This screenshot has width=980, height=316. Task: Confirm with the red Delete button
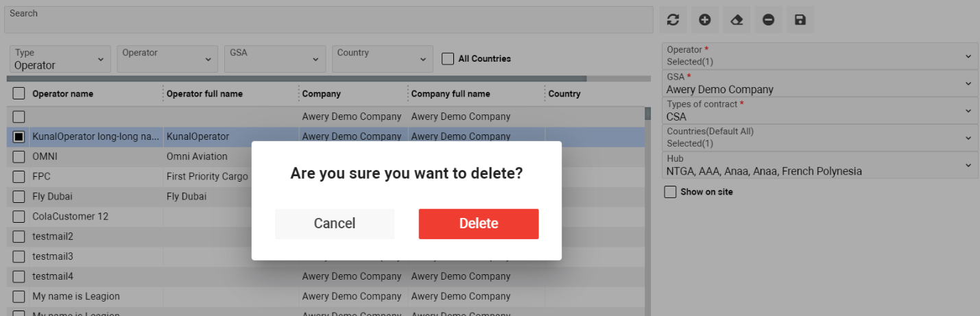479,224
